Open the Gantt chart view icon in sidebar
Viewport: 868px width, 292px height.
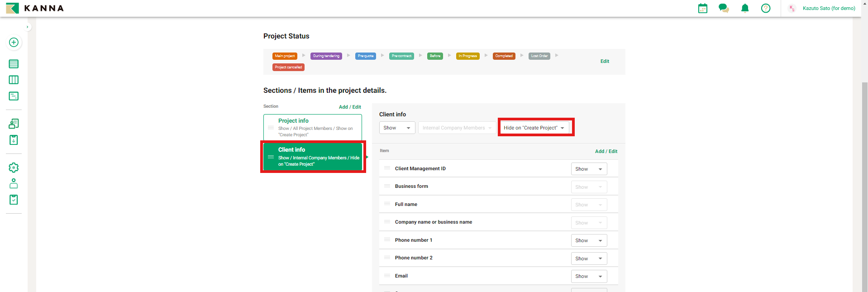click(14, 96)
